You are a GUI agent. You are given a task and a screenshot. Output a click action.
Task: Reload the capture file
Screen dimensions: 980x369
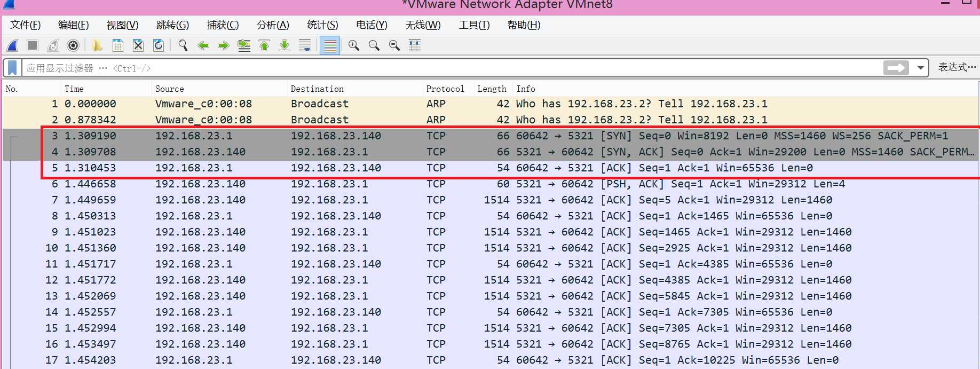[159, 45]
